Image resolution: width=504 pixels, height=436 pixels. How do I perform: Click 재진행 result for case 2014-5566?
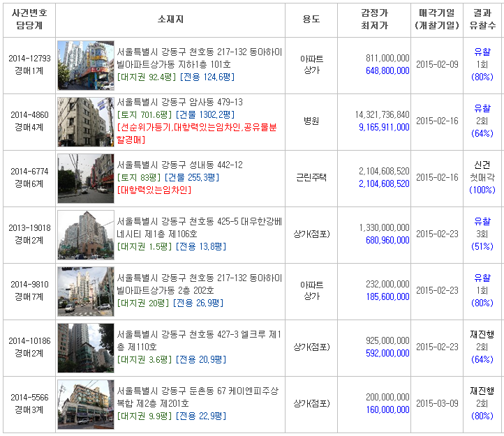pyautogui.click(x=482, y=391)
